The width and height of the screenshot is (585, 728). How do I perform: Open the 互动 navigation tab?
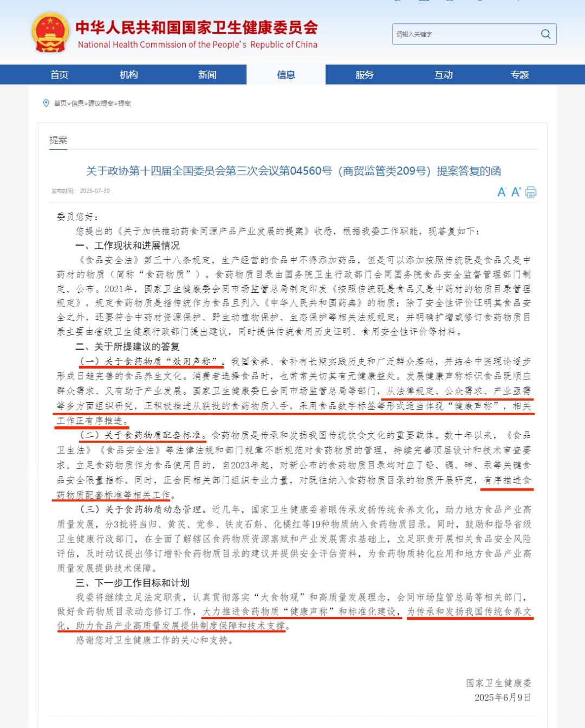click(444, 75)
